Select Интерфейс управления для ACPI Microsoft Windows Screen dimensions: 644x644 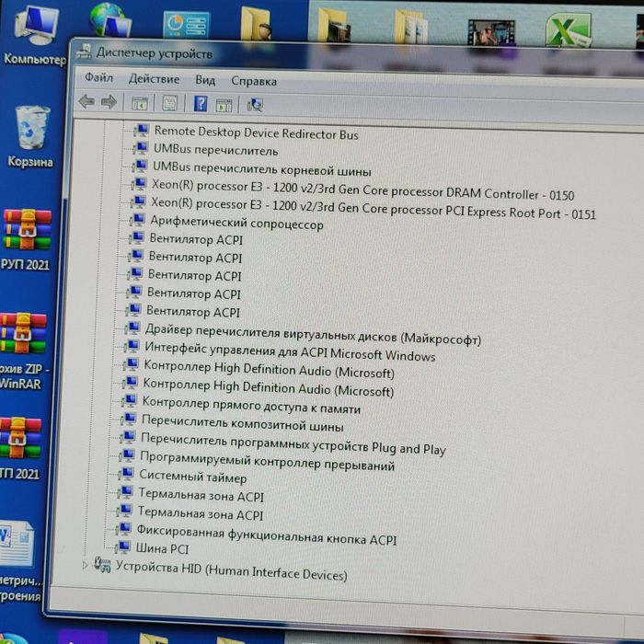290,352
